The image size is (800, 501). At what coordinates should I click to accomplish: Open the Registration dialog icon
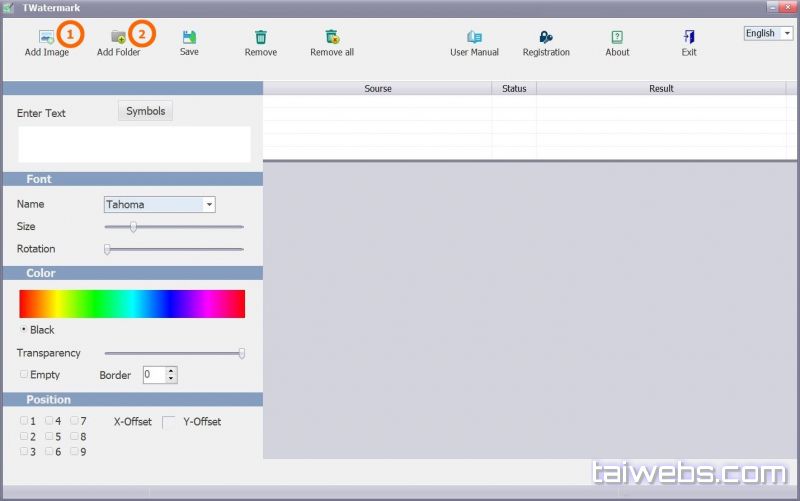(x=546, y=37)
